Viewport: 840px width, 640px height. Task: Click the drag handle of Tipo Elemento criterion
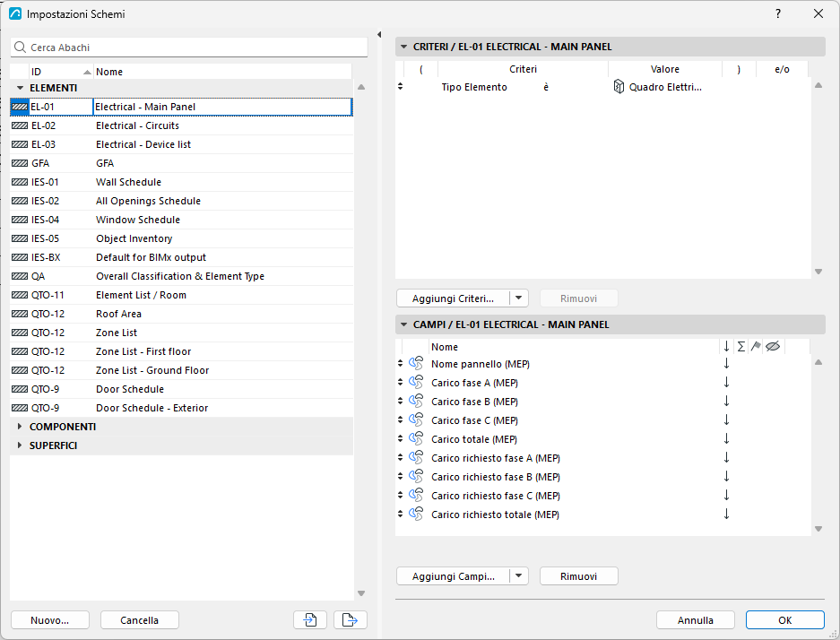[x=400, y=86]
